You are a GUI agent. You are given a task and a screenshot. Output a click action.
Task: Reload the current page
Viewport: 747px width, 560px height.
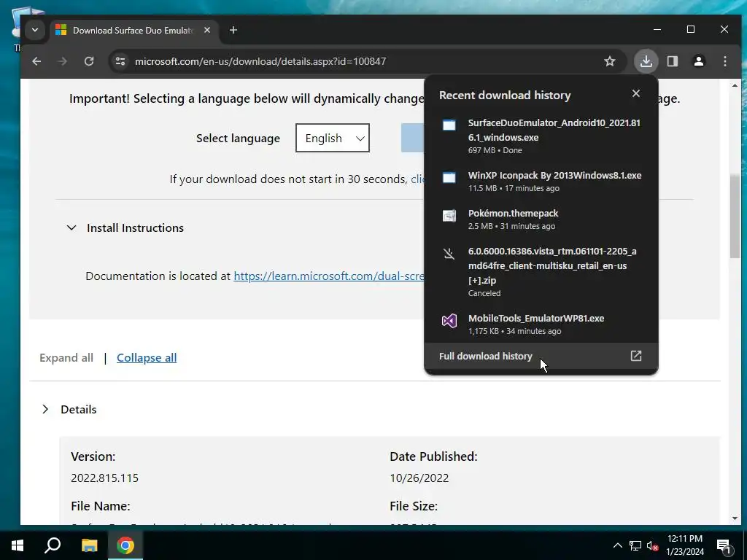(x=89, y=61)
